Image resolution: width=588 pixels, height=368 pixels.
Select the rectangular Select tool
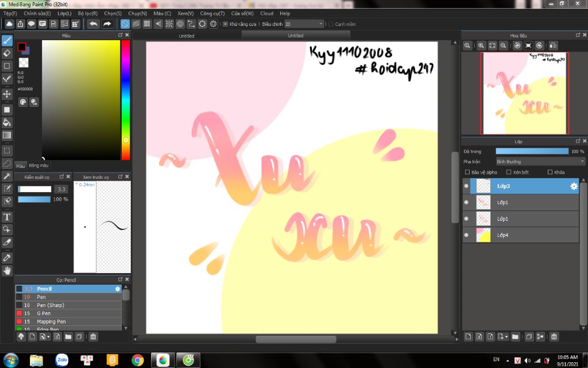point(7,151)
